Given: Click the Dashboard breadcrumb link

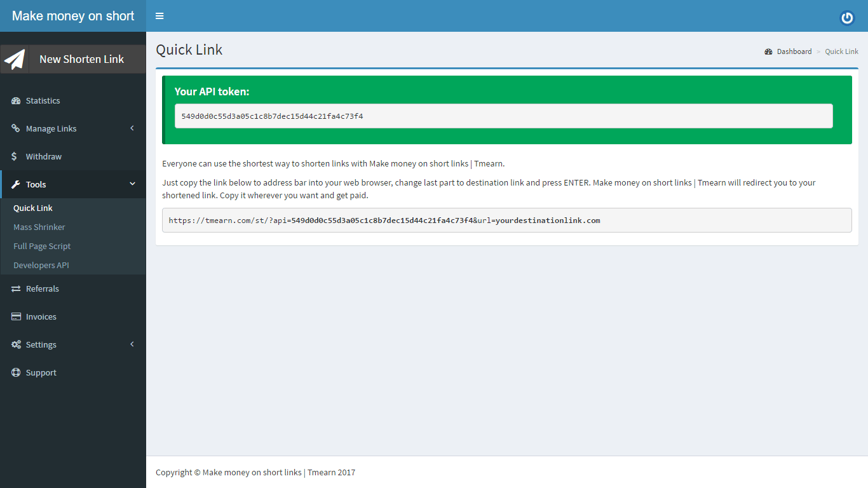Looking at the screenshot, I should tap(793, 51).
